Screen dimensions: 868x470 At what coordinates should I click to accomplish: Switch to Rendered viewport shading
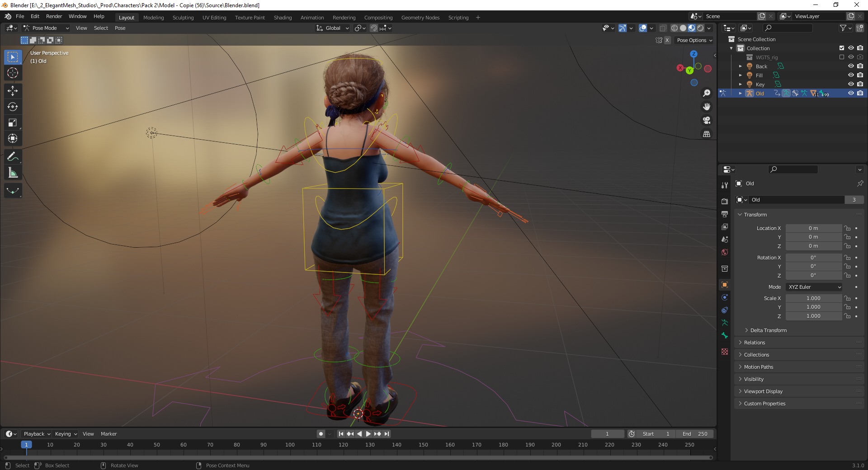(700, 28)
